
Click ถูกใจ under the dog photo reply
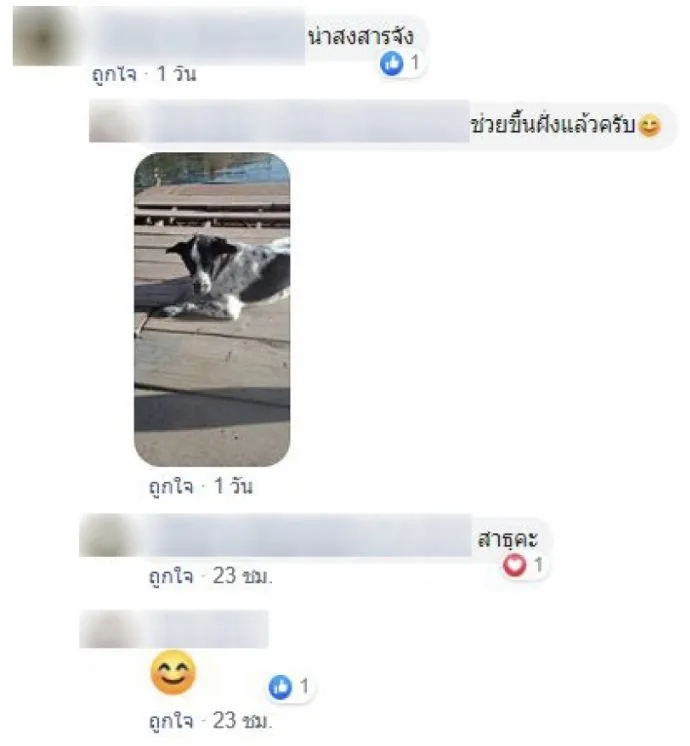tap(171, 487)
